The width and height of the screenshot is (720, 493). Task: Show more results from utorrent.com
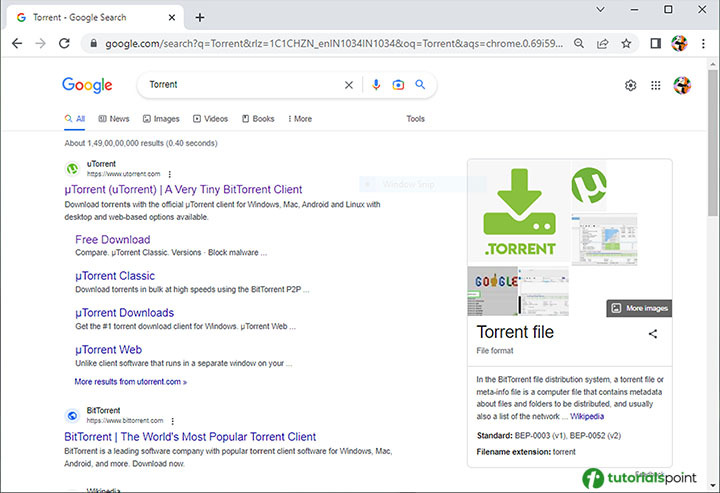(130, 382)
